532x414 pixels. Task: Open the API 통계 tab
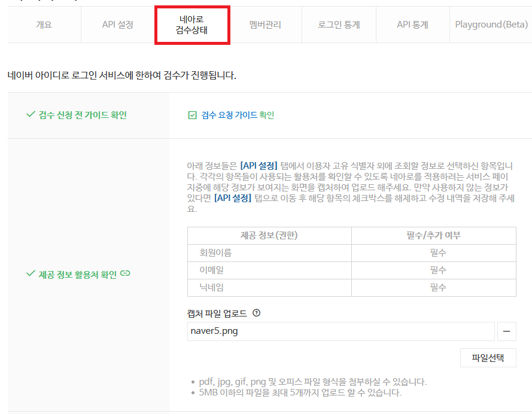pyautogui.click(x=412, y=25)
